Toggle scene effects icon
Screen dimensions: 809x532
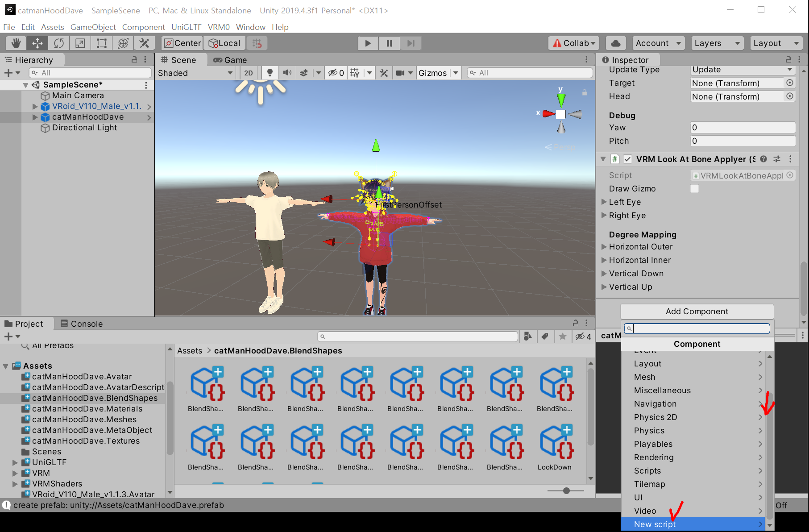tap(304, 73)
